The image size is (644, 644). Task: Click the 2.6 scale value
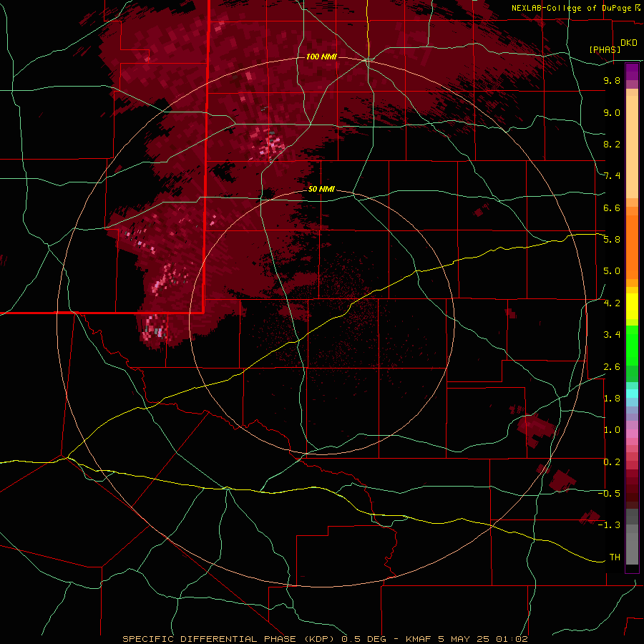pos(612,367)
